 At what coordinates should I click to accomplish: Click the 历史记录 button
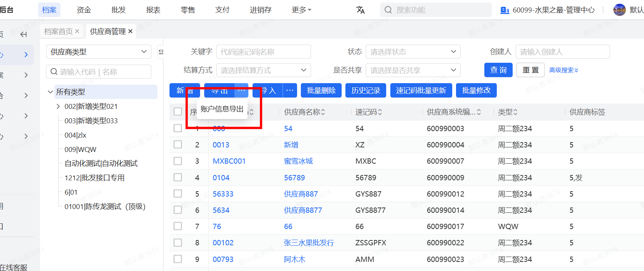point(366,90)
